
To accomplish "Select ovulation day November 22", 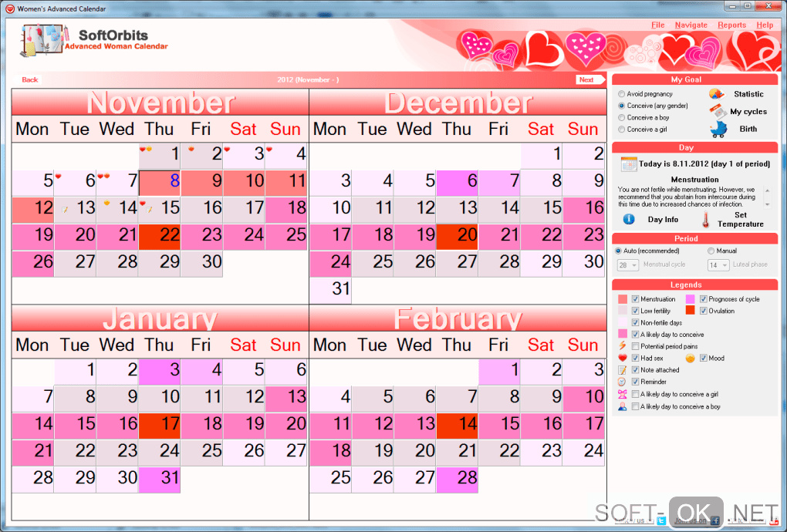I will 160,237.
